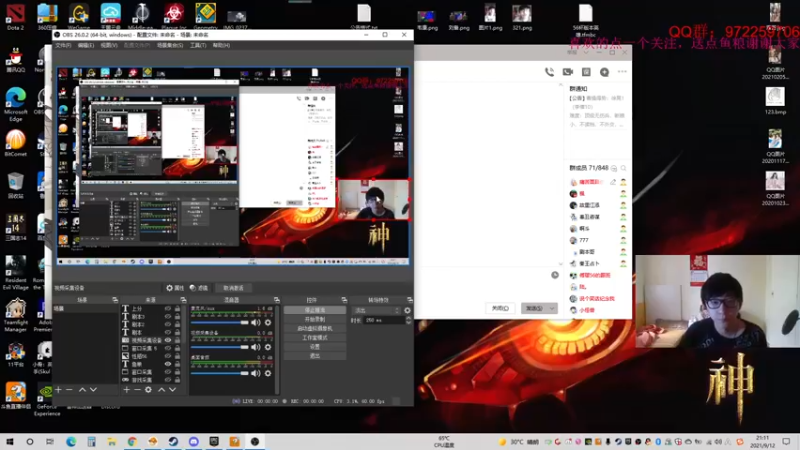Undock the Audio Mixer panel with its popout icon

click(277, 300)
